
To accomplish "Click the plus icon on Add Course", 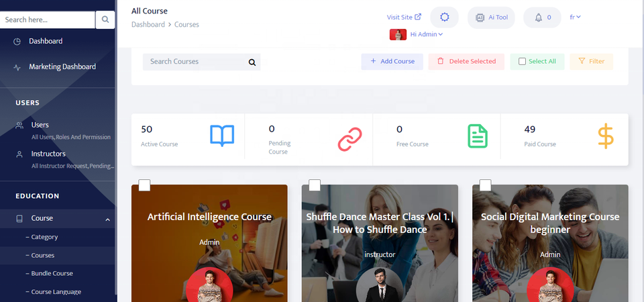I will (x=373, y=61).
